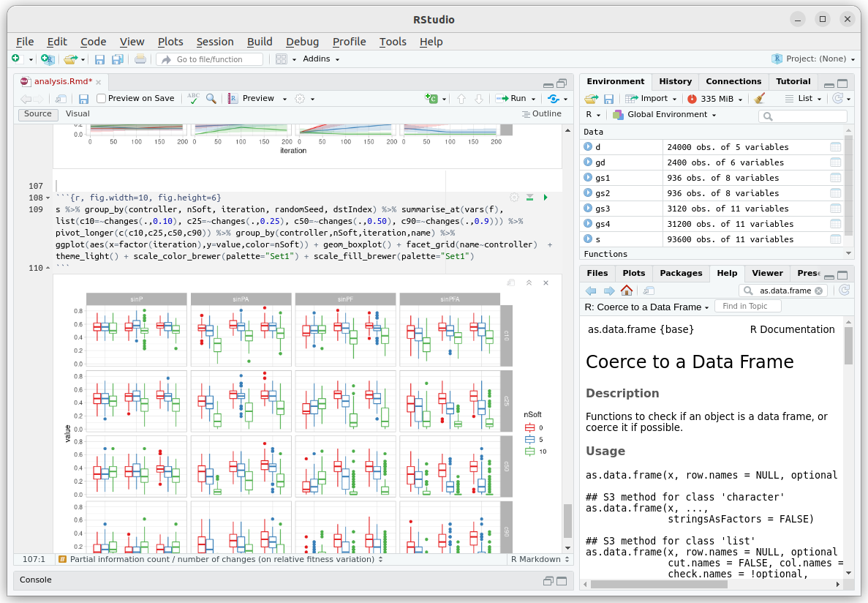Image resolution: width=868 pixels, height=603 pixels.
Task: Click Go to file/function field
Action: (x=209, y=59)
